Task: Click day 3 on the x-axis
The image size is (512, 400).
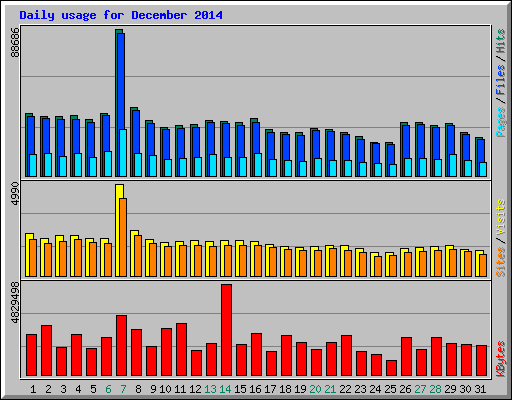Action: [63, 389]
